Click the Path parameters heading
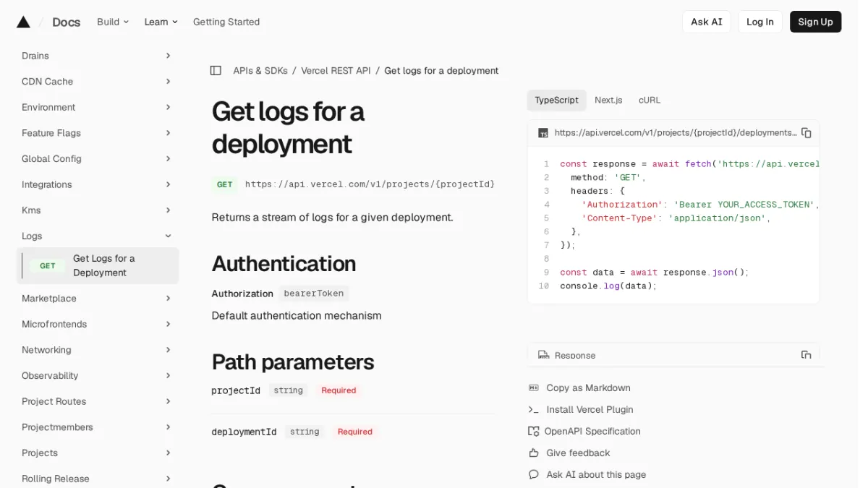 click(x=292, y=361)
